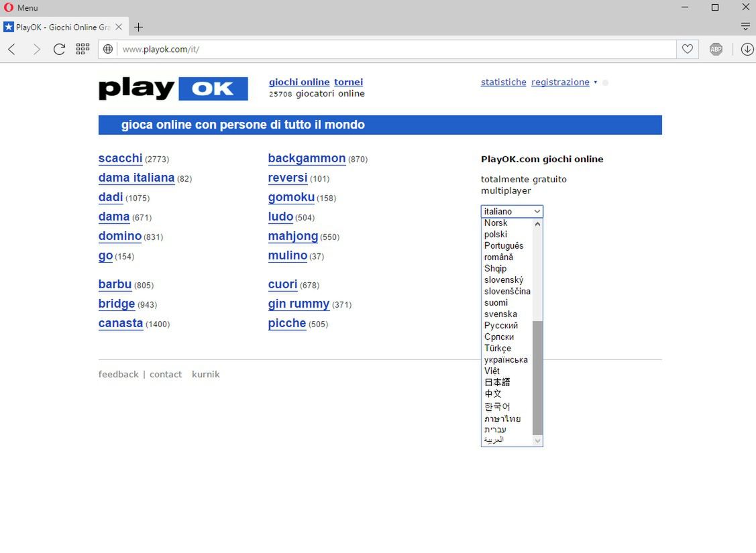Select suomi language option
756x553 pixels.
[507, 302]
